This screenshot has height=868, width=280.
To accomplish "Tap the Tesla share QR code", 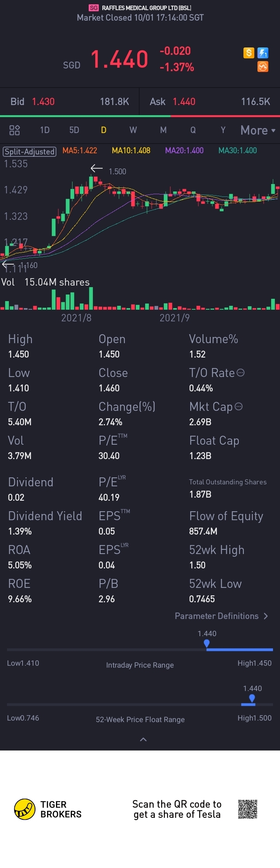I will 248,809.
